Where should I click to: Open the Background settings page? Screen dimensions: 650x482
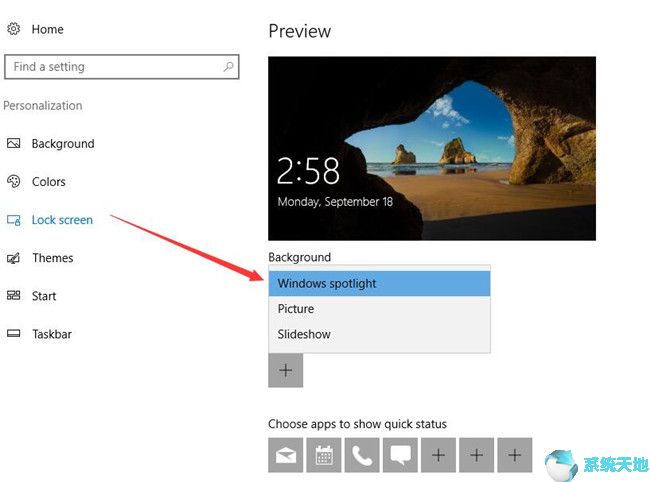[63, 144]
